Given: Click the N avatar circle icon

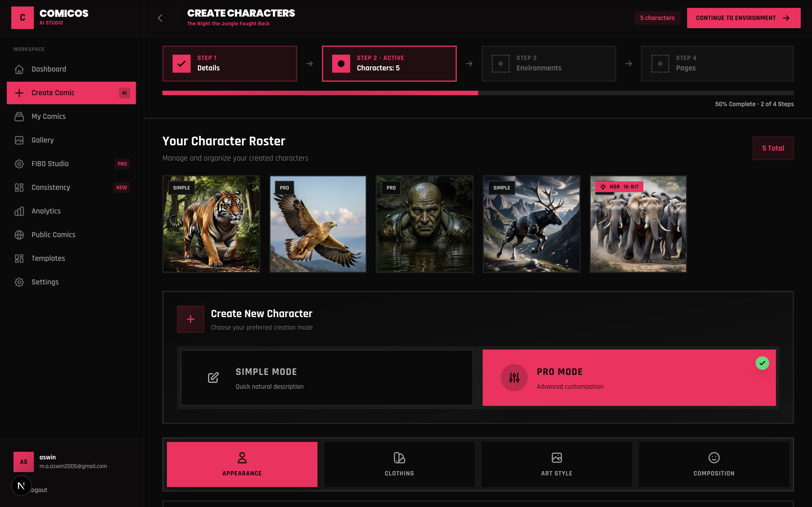Looking at the screenshot, I should point(21,485).
